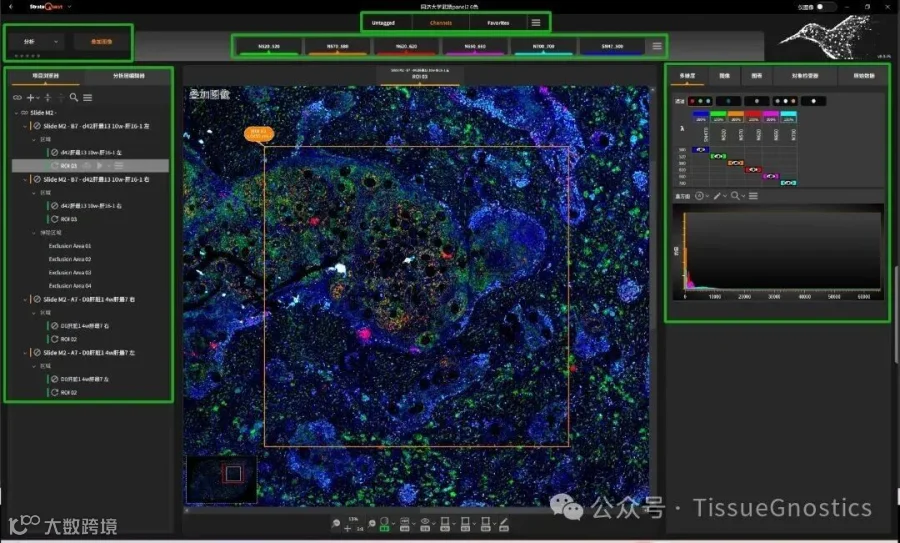Click the orange ROI 03 label on the image
The width and height of the screenshot is (900, 543).
coord(259,134)
